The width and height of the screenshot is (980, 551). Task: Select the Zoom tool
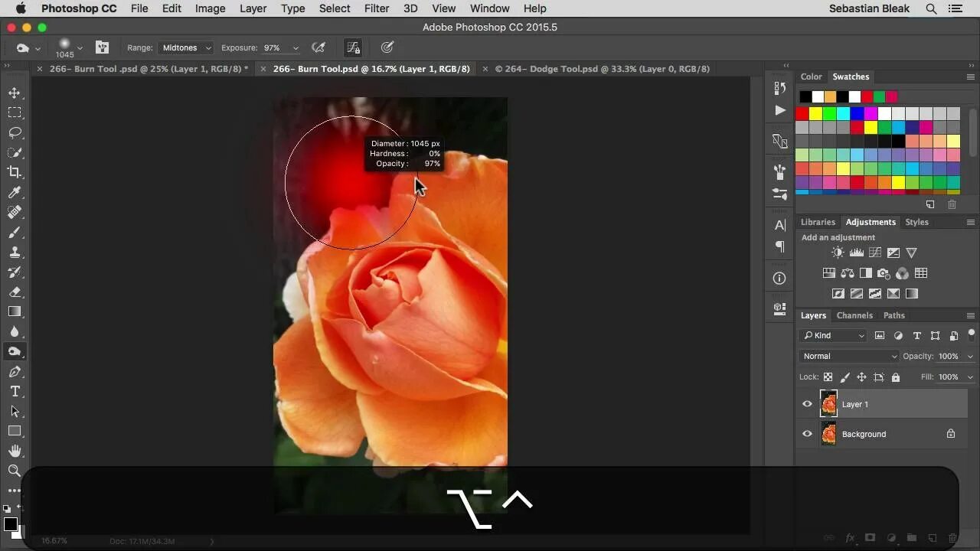(15, 471)
